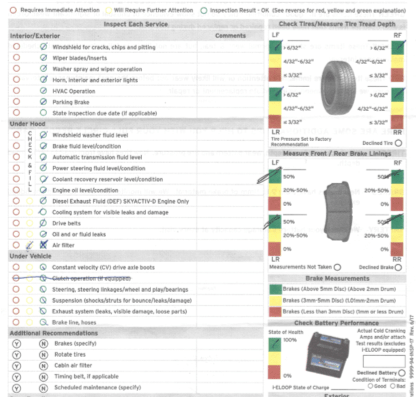The image size is (416, 397).
Task: Mark the green circle for State inspection due date
Action: click(43, 113)
